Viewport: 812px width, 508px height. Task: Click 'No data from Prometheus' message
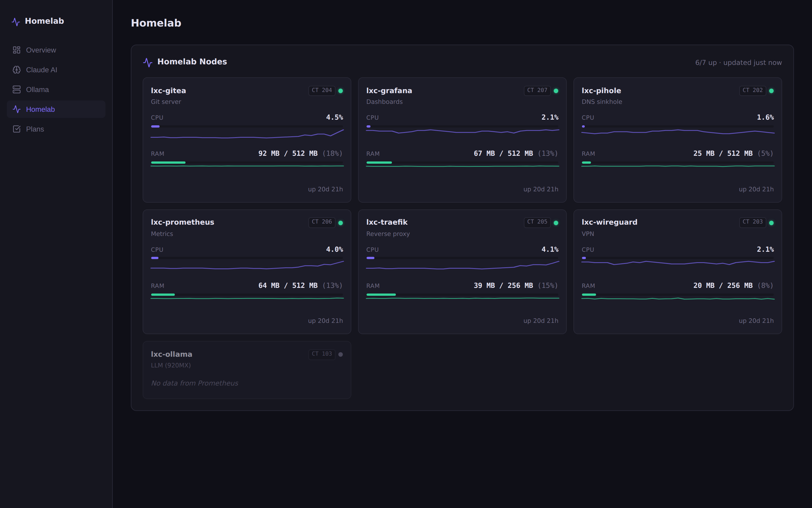(x=195, y=383)
